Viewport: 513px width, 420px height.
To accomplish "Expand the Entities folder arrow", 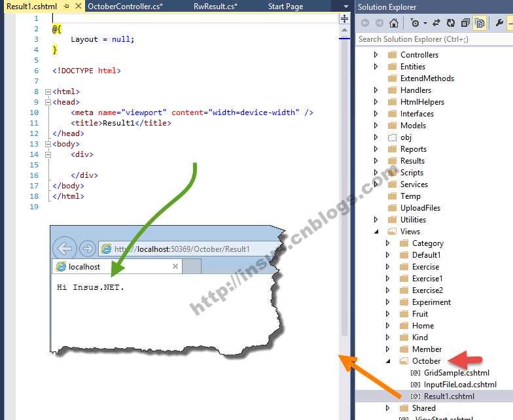I will 376,67.
